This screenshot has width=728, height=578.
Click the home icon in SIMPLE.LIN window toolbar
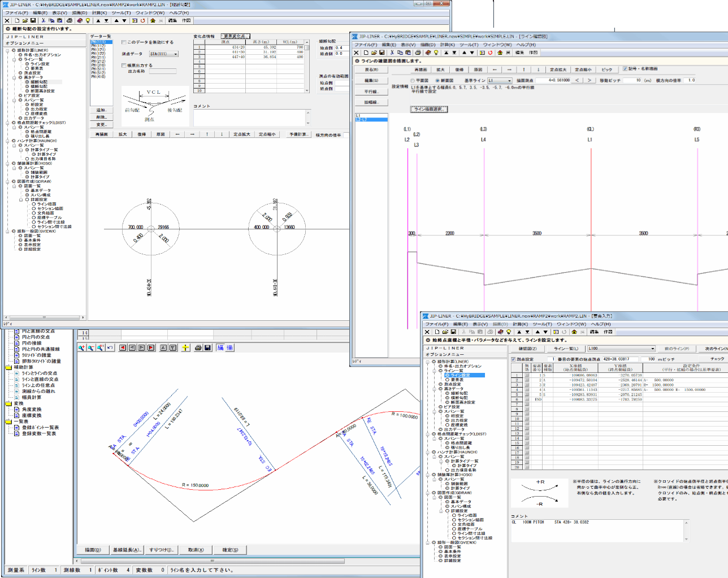(x=500, y=53)
